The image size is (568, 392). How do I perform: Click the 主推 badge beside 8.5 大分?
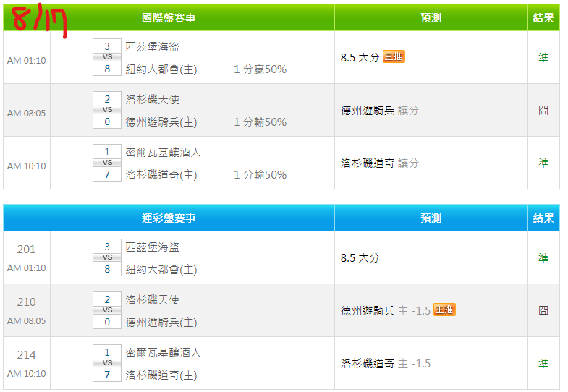394,56
